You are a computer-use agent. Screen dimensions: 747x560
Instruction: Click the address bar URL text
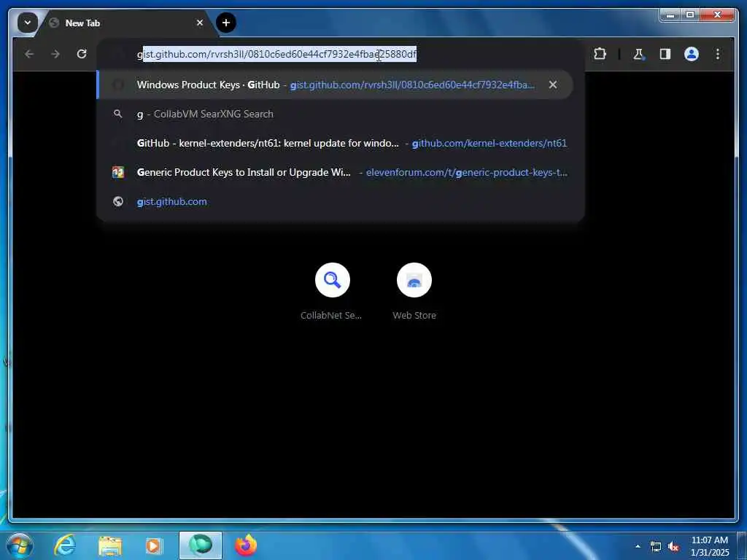[276, 54]
